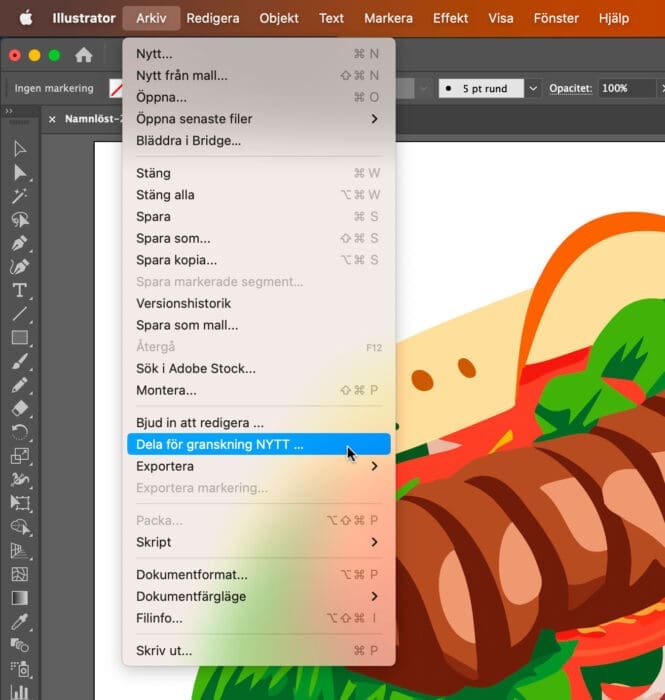The height and width of the screenshot is (700, 665).
Task: Select the Rotate tool
Action: (20, 432)
